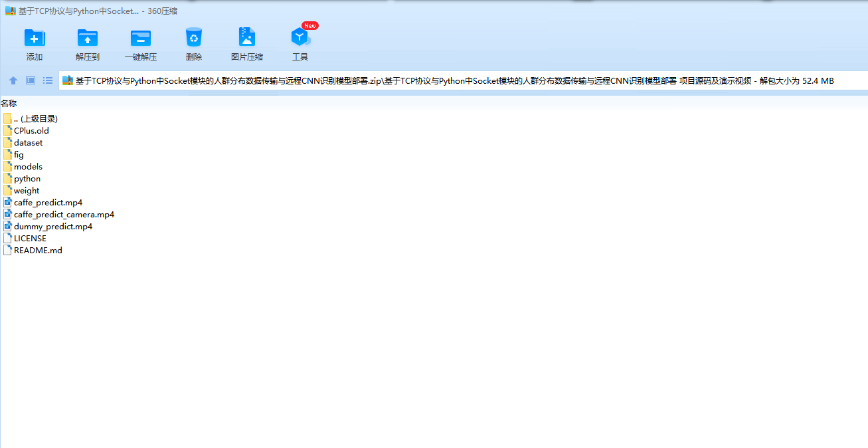
Task: Click the caffe_predict.mp4 video file icon
Action: 7,202
